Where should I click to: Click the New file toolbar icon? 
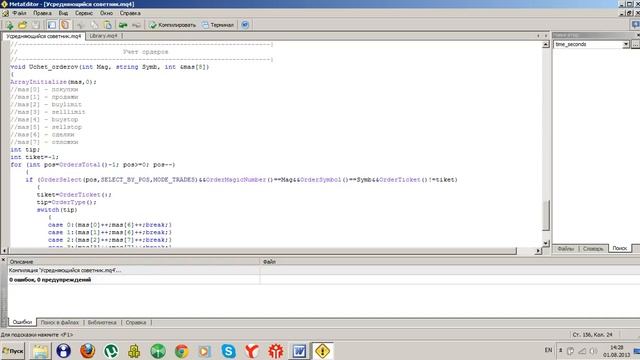(9, 25)
